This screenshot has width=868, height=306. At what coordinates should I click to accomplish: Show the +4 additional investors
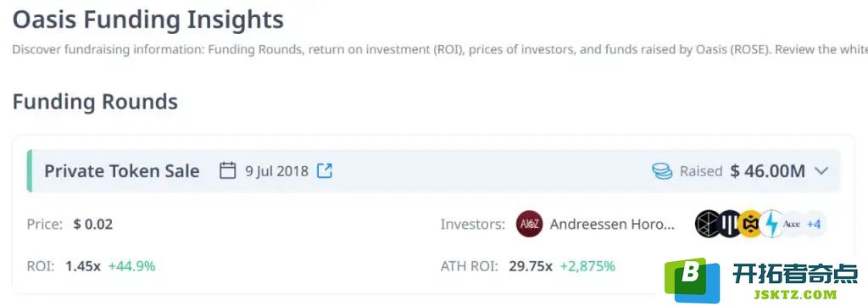pyautogui.click(x=814, y=224)
